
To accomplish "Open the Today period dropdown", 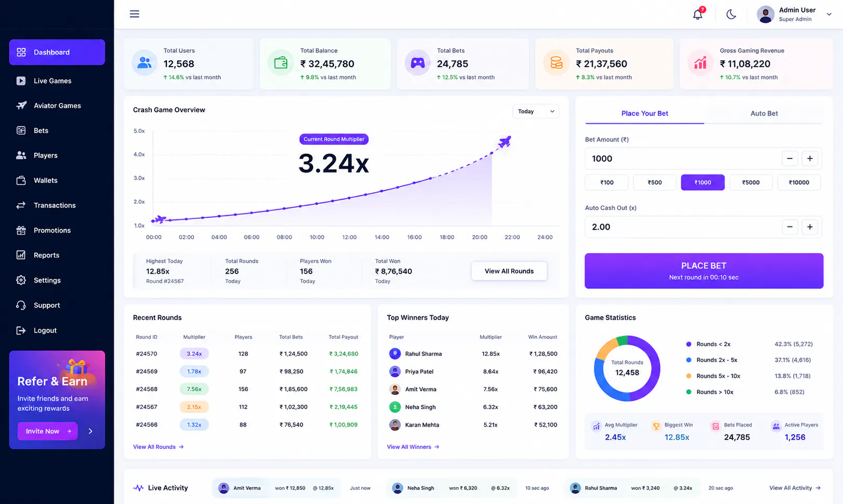I will pyautogui.click(x=536, y=111).
